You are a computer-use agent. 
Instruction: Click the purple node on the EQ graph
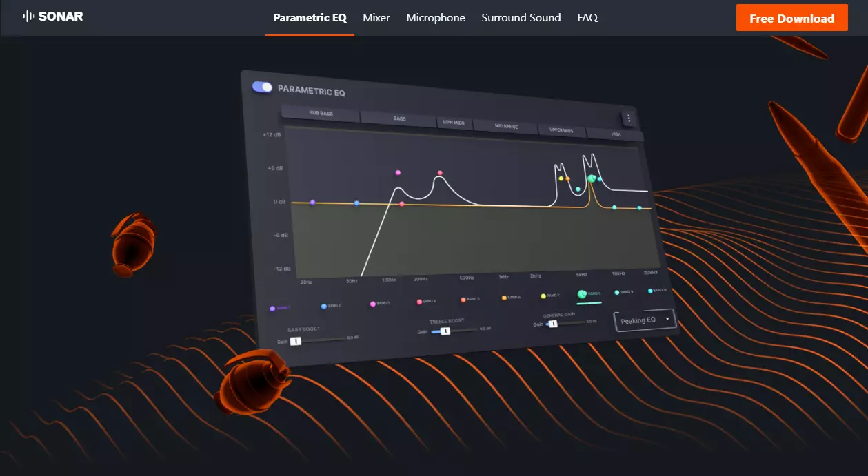[x=313, y=203]
